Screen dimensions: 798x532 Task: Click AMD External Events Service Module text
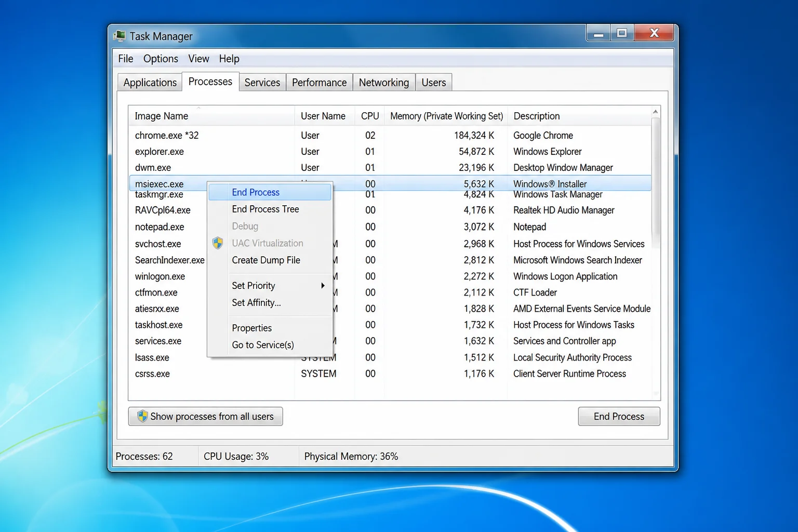click(581, 309)
